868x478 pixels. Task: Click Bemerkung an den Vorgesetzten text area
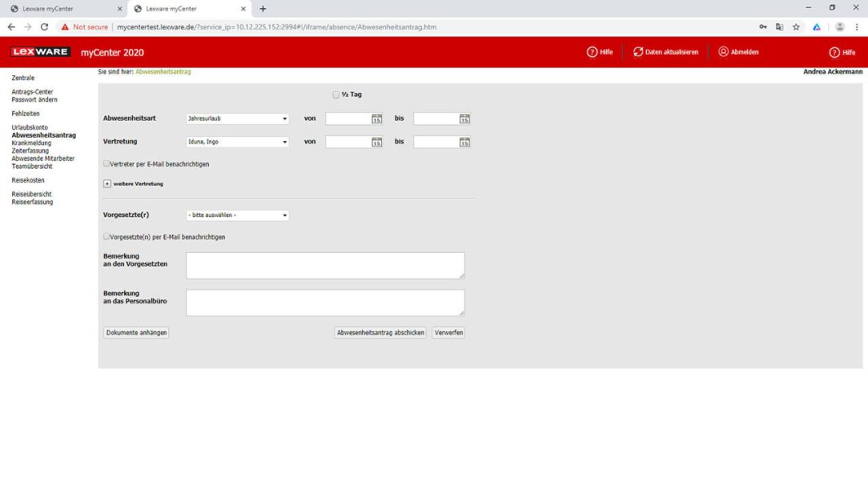click(325, 266)
